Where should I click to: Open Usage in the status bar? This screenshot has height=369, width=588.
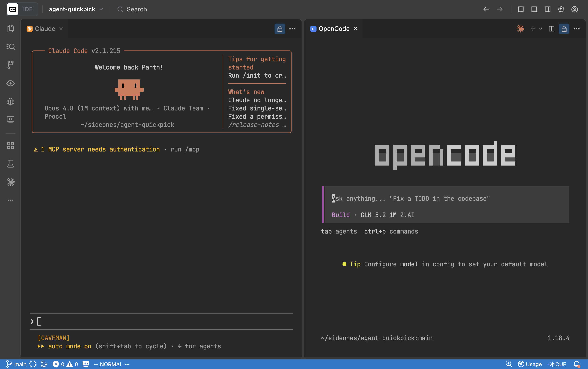[530, 364]
